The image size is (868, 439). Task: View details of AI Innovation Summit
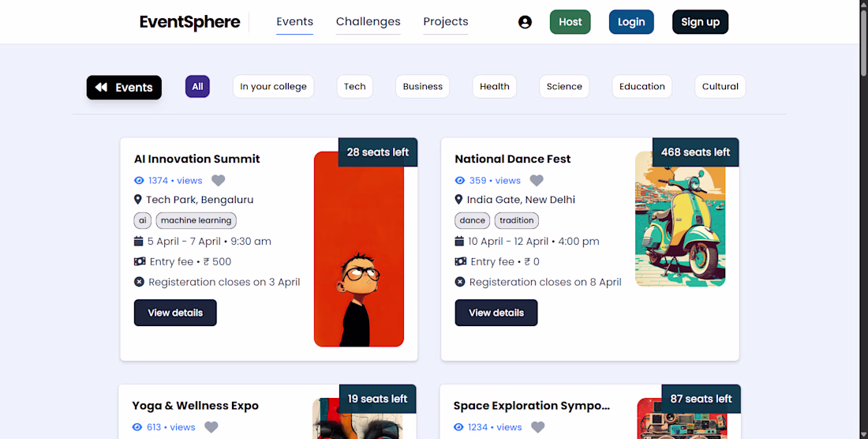coord(175,313)
